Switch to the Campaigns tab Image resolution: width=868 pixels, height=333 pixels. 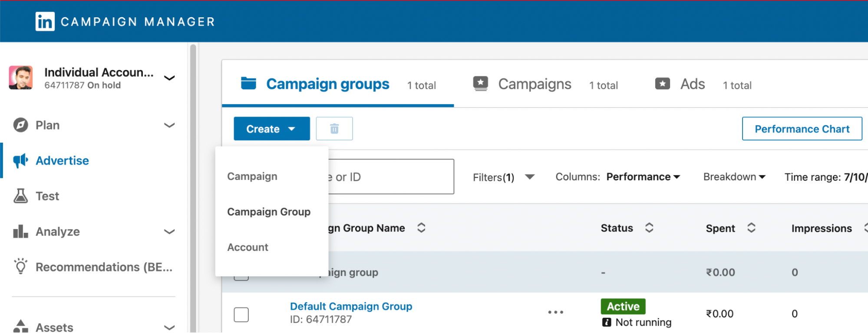[535, 84]
